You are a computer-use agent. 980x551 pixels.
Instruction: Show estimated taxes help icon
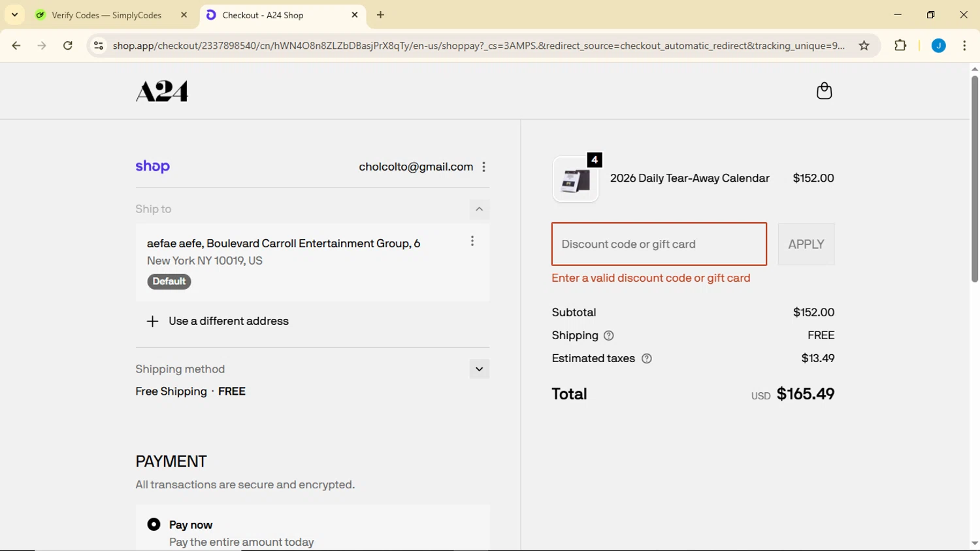coord(647,358)
